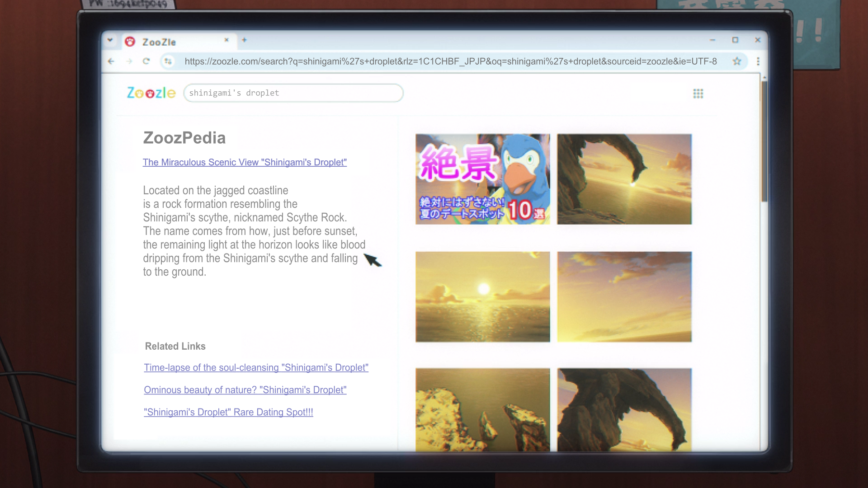Open Ominous beauty of nature link

245,390
